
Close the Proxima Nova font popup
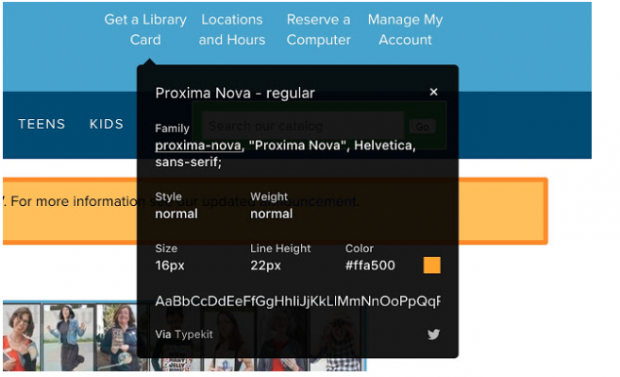433,92
